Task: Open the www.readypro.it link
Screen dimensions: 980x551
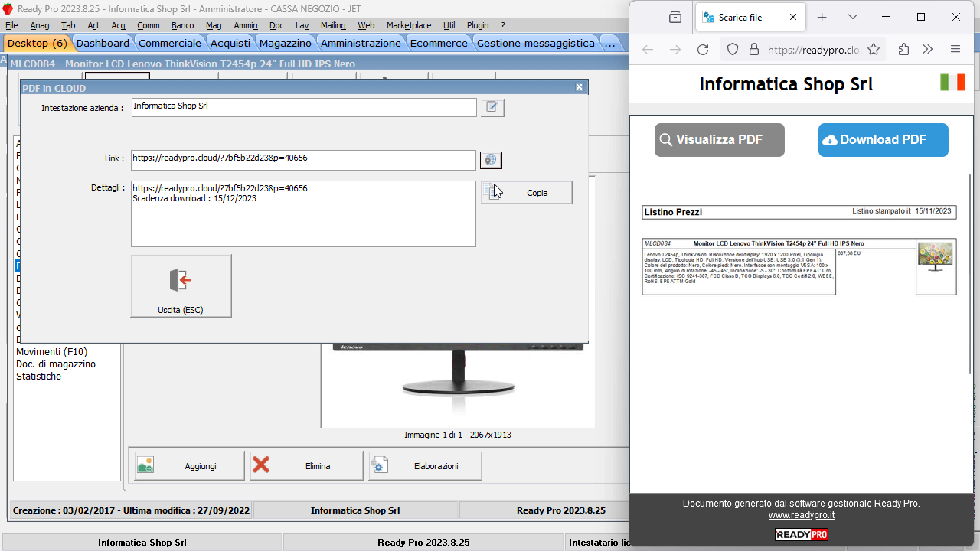Action: (802, 515)
